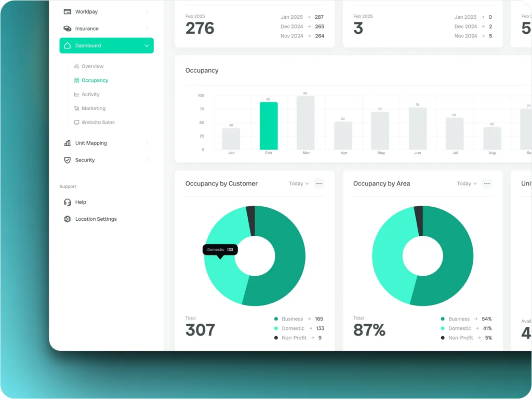
Task: Open the Unit Mapping label in sidebar
Action: pos(91,143)
